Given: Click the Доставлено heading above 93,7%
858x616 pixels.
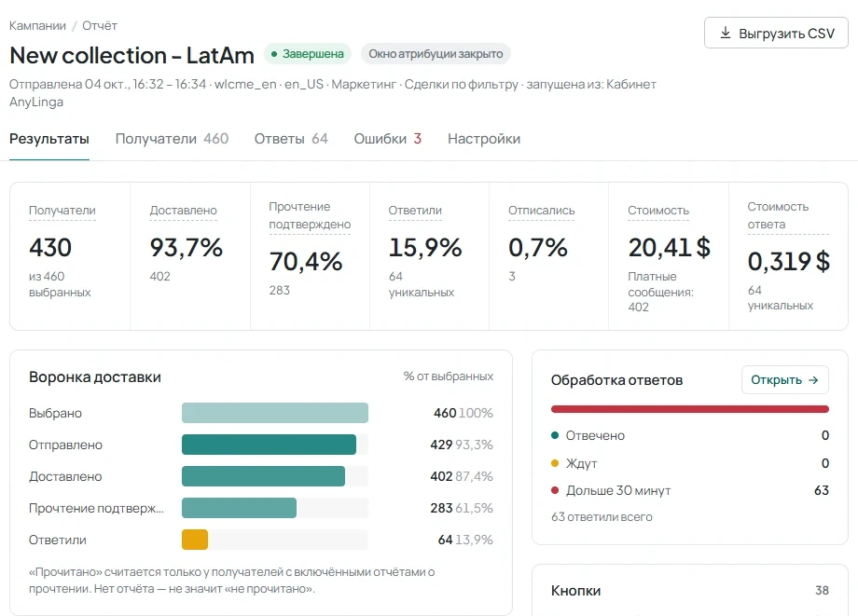Looking at the screenshot, I should (x=184, y=211).
